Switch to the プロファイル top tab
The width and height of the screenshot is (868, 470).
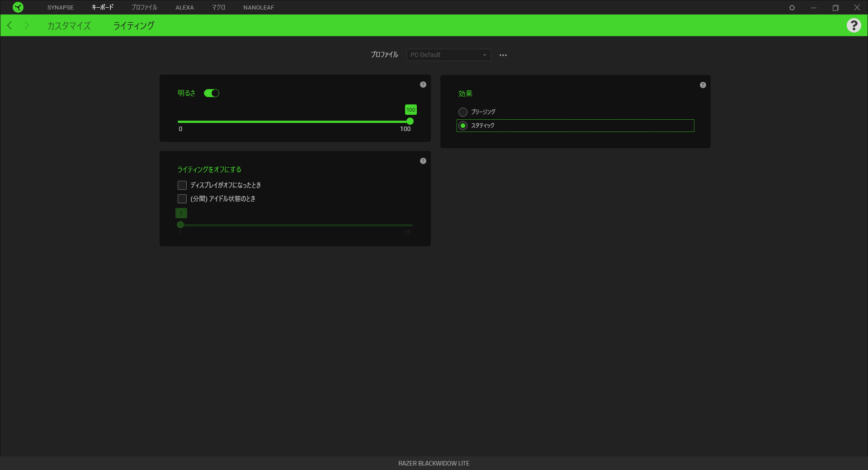[144, 7]
